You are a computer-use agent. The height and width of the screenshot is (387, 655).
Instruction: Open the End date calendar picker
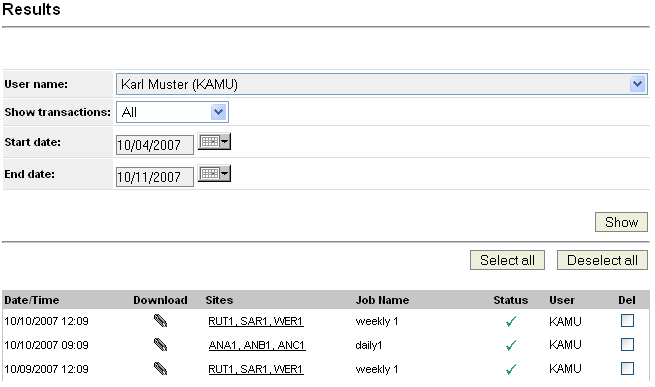[214, 173]
